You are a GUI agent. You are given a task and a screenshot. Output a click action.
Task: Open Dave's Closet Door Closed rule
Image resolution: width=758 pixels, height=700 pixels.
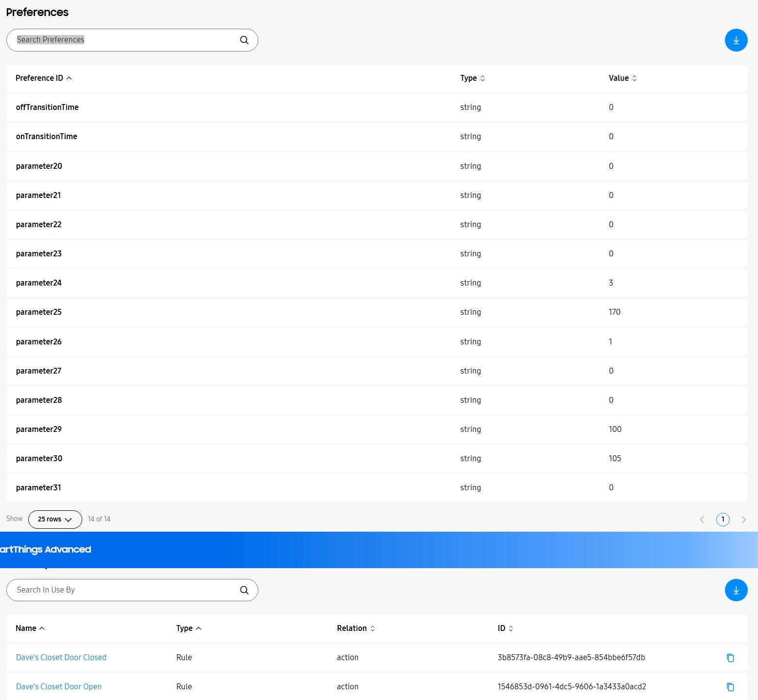click(61, 658)
